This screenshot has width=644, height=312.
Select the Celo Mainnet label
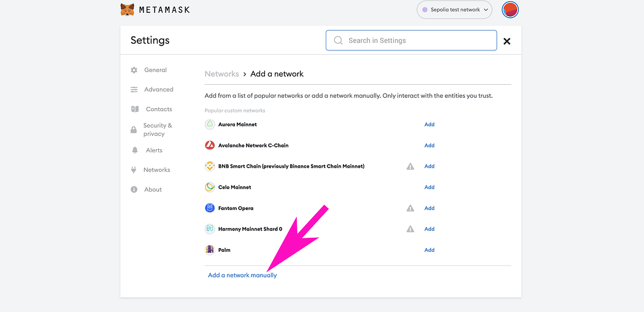coord(234,187)
